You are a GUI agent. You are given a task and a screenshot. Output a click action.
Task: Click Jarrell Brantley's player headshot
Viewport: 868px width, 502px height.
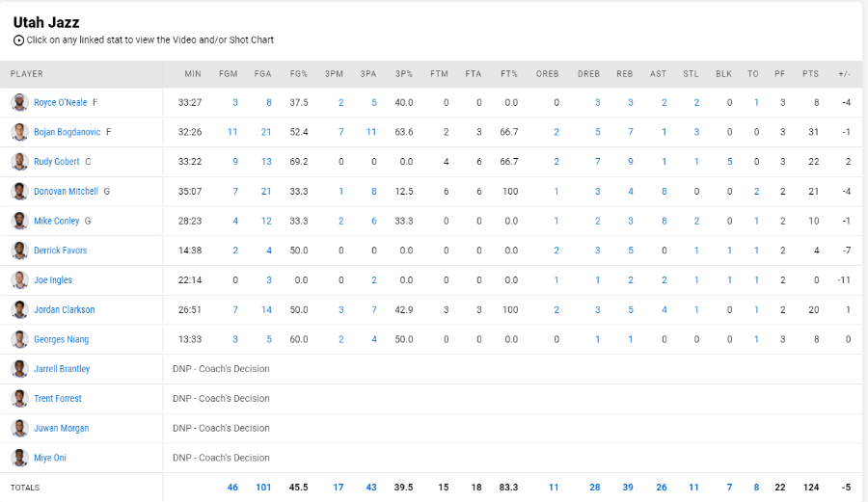pyautogui.click(x=19, y=369)
